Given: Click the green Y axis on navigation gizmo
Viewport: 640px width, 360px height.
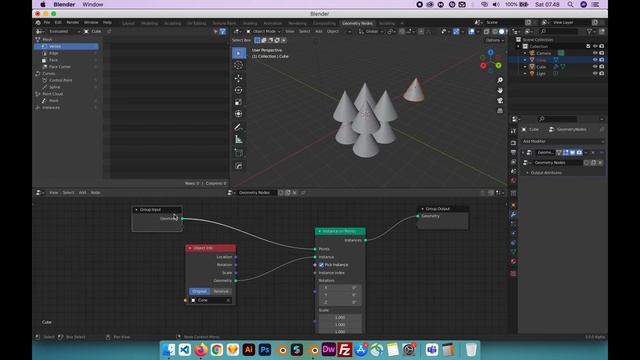Looking at the screenshot, I should point(498,65).
